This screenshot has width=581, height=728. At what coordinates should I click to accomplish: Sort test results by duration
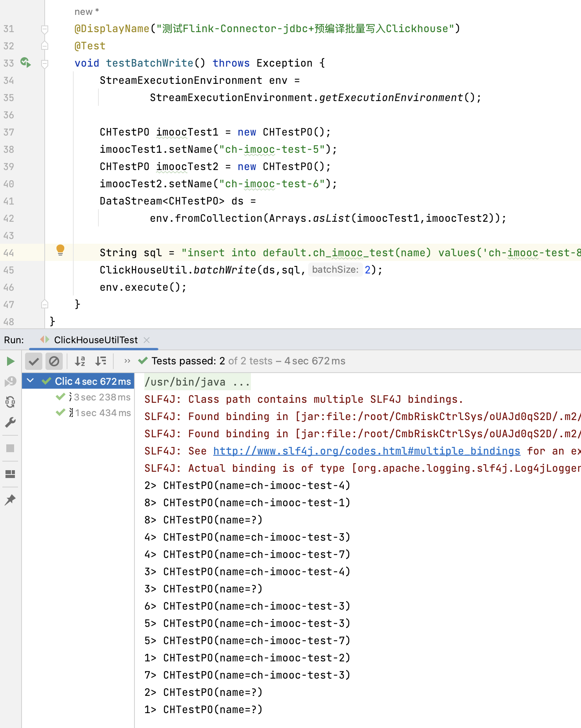pos(101,361)
